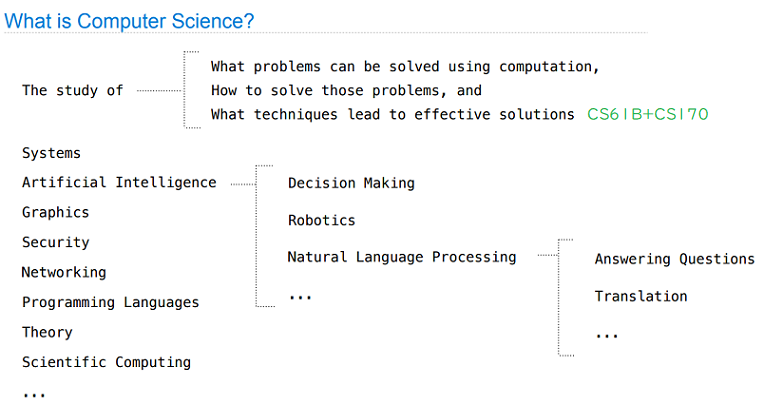764x405 pixels.
Task: Select the Security item
Action: tap(56, 242)
